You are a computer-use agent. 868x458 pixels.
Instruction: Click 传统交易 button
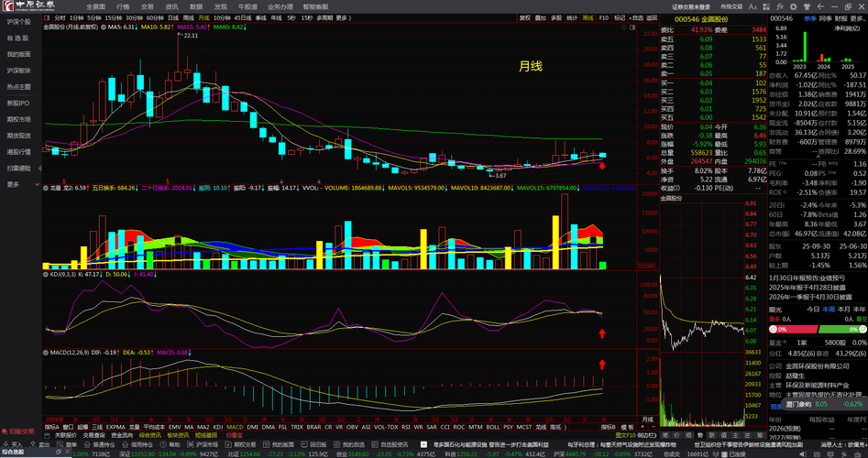(731, 6)
